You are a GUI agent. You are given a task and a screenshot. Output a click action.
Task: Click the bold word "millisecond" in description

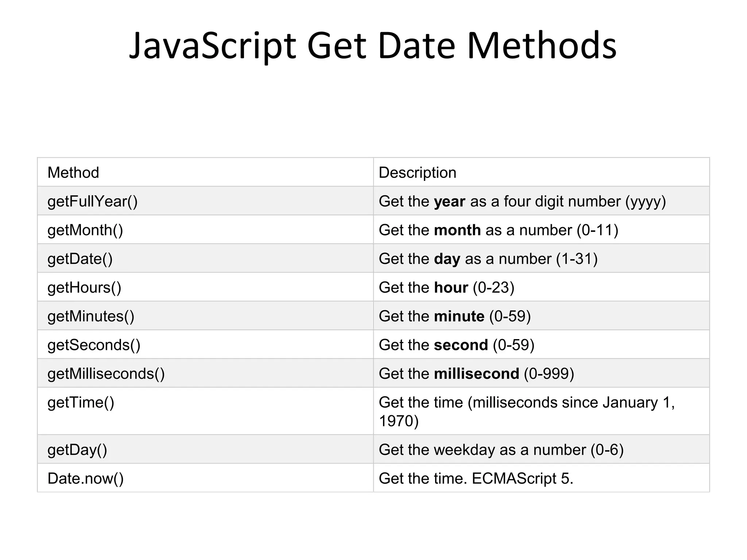476,374
